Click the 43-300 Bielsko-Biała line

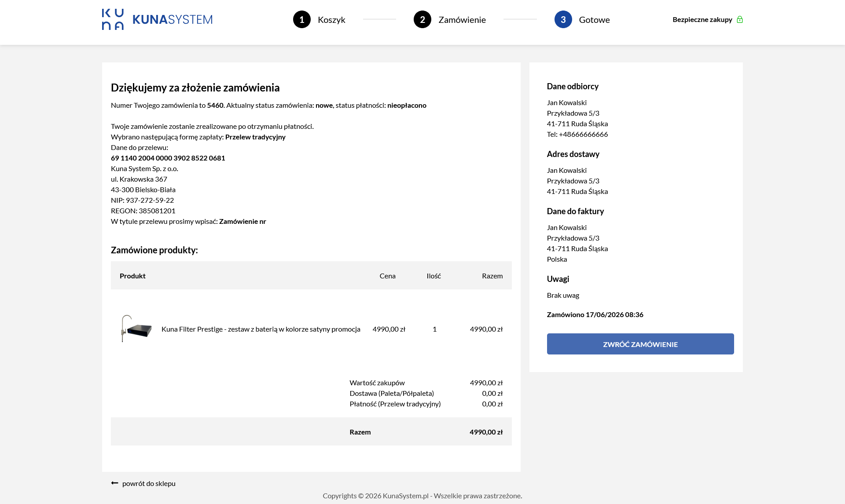click(x=143, y=190)
